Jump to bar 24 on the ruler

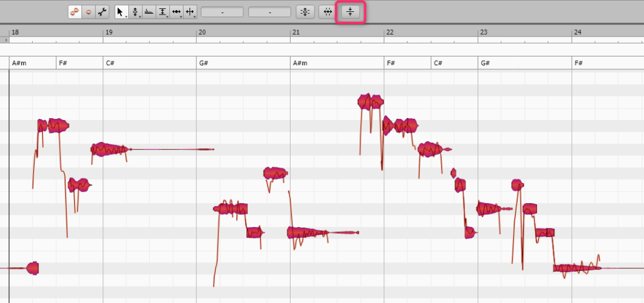(x=578, y=32)
